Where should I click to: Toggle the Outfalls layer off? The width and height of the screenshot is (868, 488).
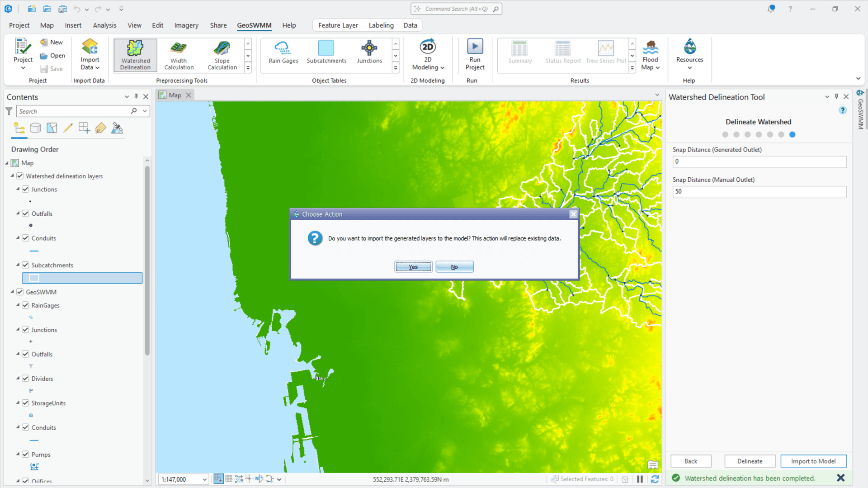(x=26, y=213)
